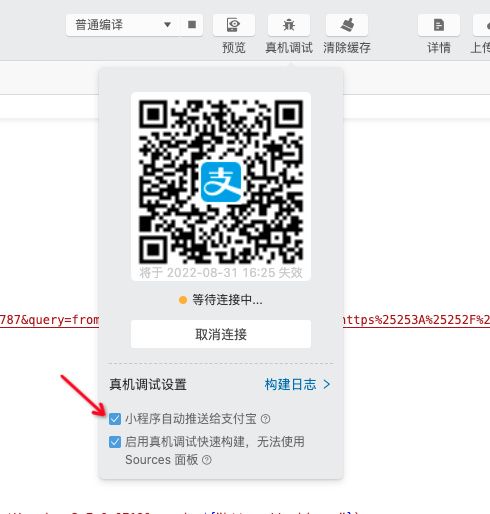Click help icon next to Sources 面板
490x514 pixels.
point(207,460)
